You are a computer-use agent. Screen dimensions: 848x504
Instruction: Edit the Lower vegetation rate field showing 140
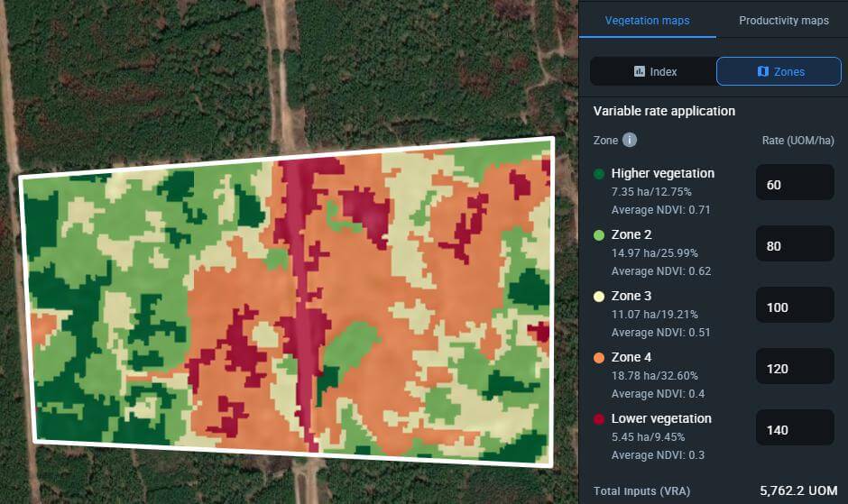pyautogui.click(x=795, y=429)
